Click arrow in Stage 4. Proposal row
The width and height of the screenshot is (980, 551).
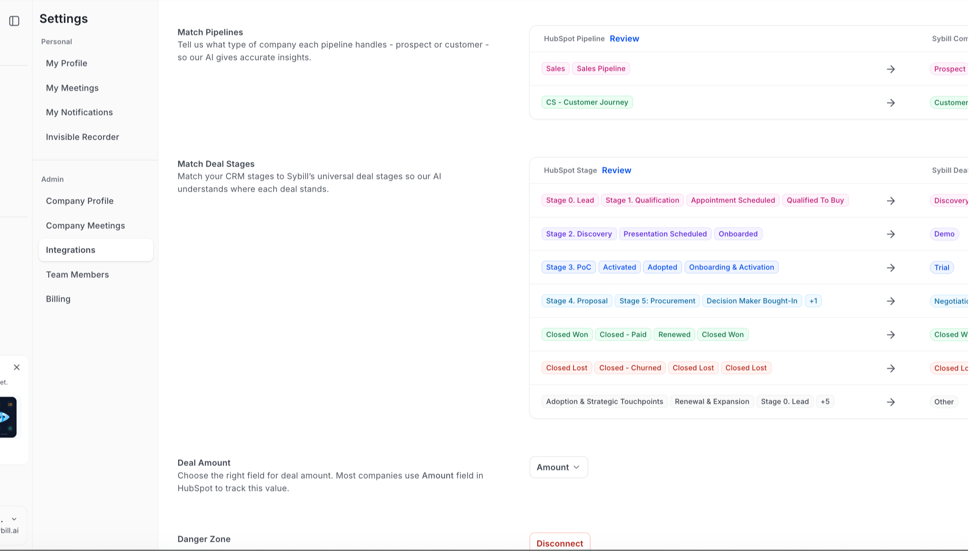click(x=891, y=301)
